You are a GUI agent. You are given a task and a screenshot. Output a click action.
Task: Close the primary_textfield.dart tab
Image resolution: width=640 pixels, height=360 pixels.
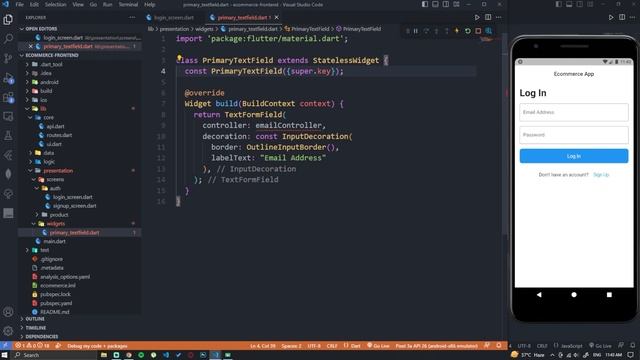277,18
